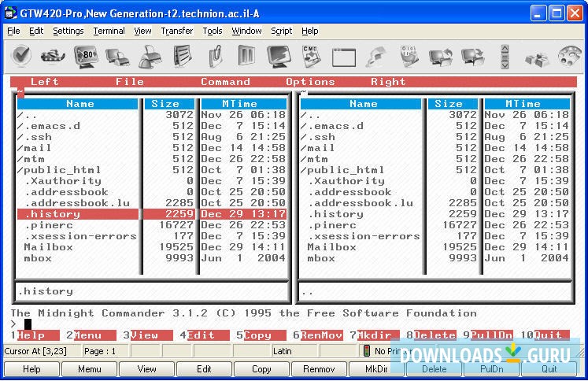Click the paperclip icon in the toolbar

[215, 57]
